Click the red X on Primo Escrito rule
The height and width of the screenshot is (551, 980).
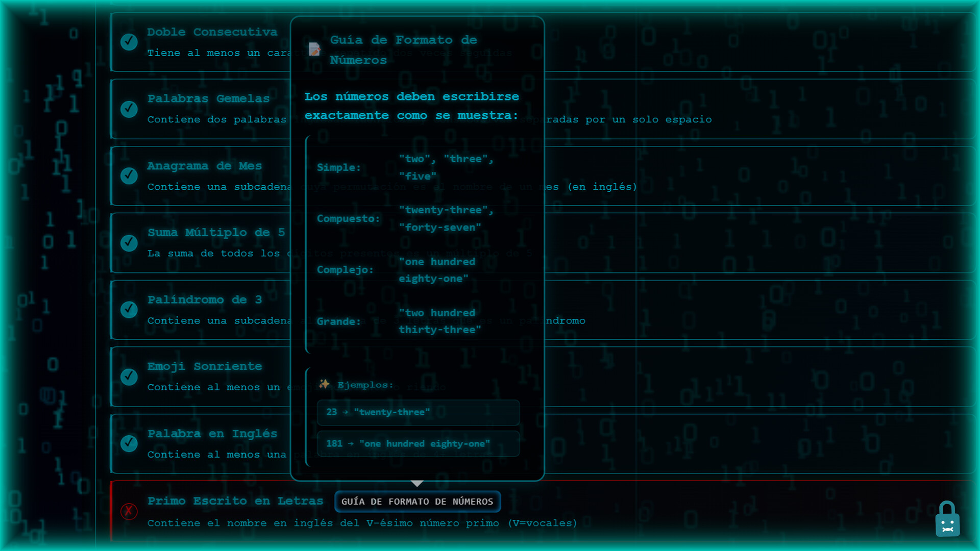pos(129,511)
